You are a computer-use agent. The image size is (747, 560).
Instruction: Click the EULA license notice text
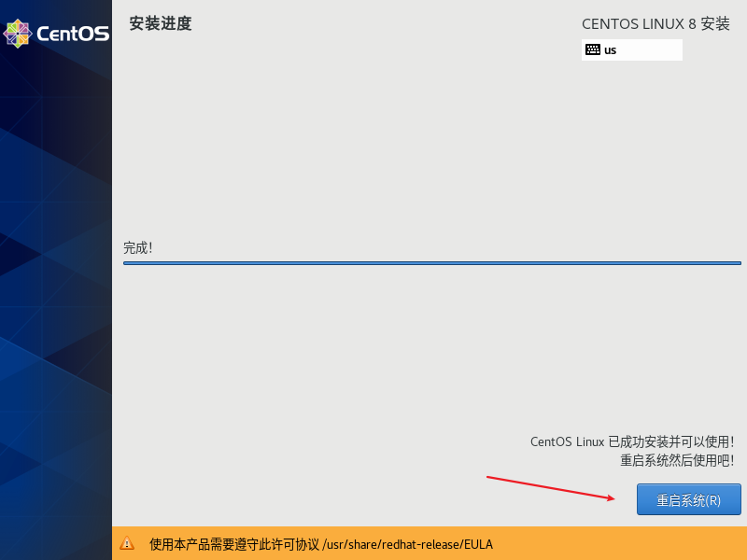[321, 544]
